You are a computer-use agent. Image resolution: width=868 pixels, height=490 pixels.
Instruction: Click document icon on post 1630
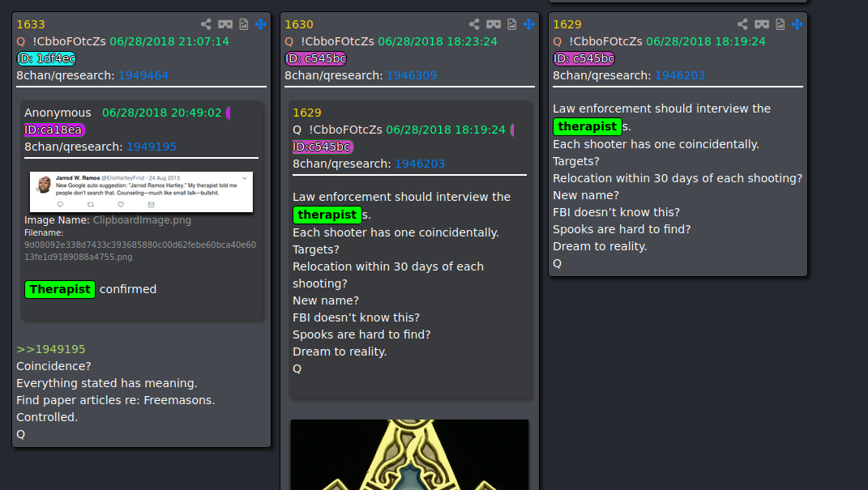(512, 24)
